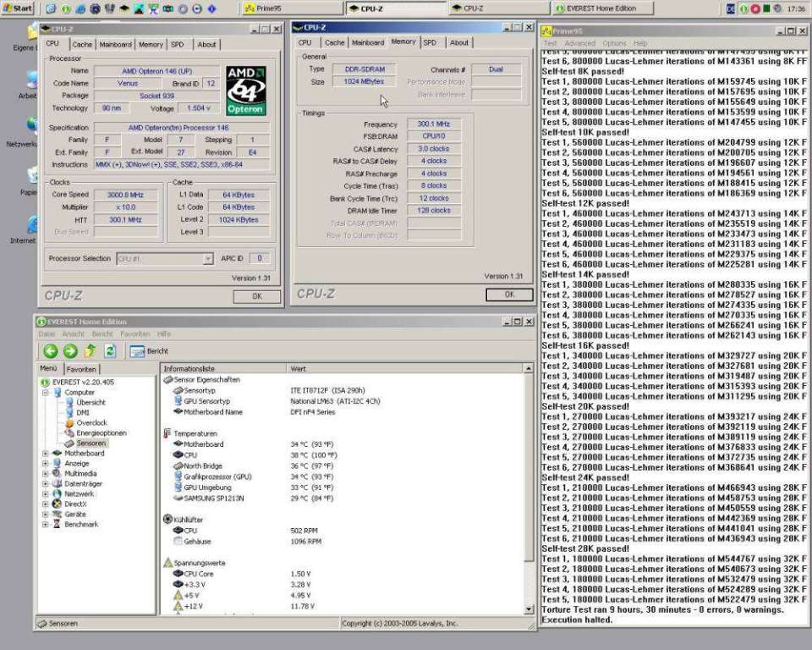Open the SPD tab in the CPU-Z Memory window
812x650 pixels.
[430, 42]
